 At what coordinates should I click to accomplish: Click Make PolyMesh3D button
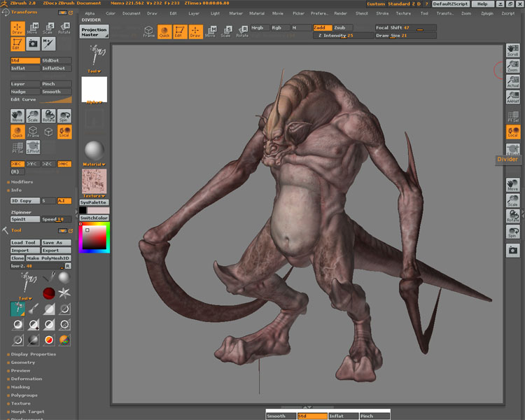point(48,258)
